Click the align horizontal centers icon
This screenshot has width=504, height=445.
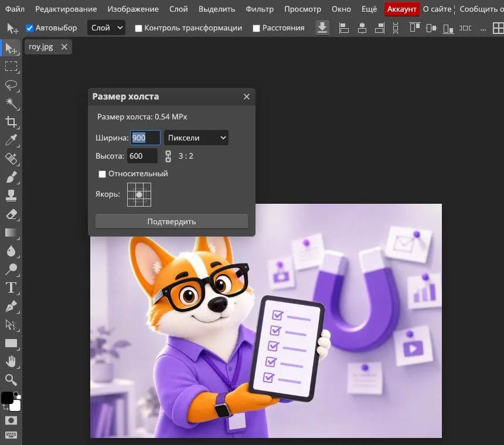tap(362, 28)
